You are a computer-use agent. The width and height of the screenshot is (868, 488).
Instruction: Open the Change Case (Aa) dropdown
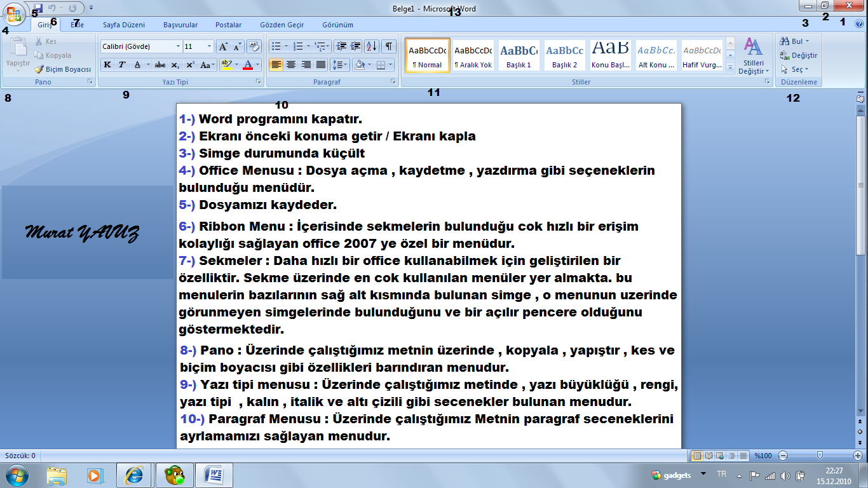pos(207,65)
